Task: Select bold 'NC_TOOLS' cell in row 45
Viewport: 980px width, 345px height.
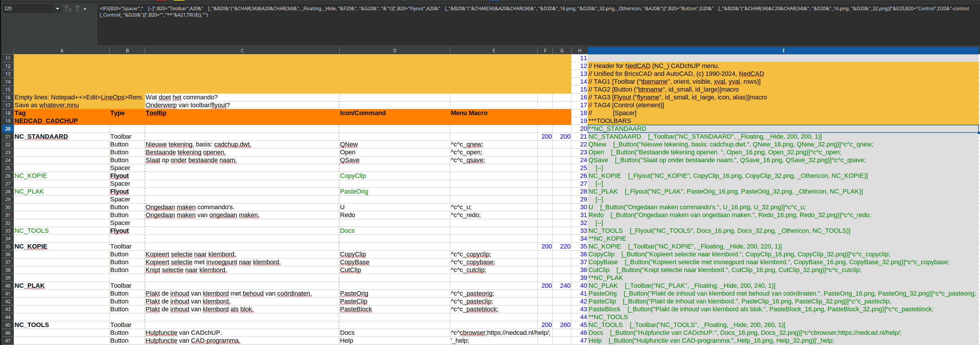Action: tap(62, 325)
